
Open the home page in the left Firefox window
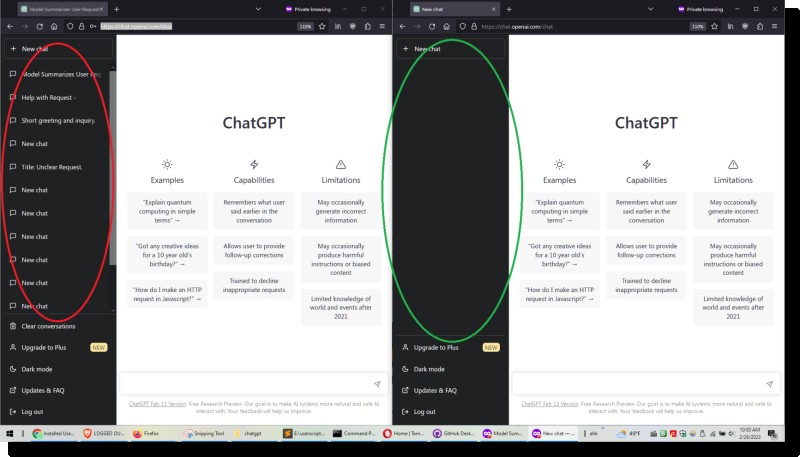54,27
